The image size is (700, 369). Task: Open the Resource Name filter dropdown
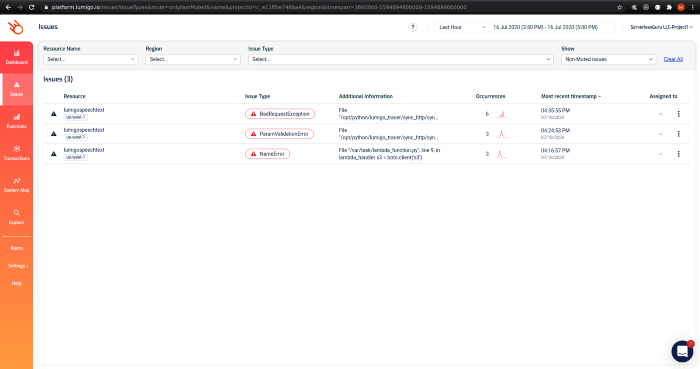point(91,59)
